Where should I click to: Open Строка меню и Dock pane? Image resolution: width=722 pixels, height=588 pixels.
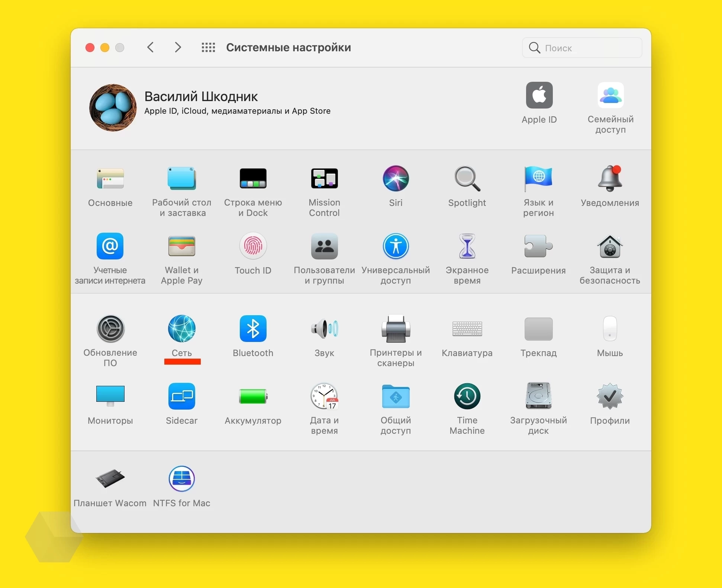coord(253,179)
